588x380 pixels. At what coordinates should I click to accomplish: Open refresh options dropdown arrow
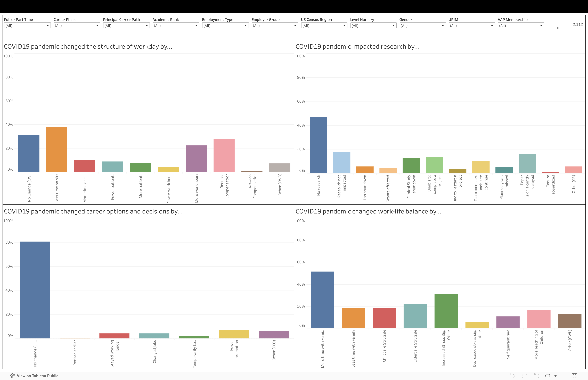[556, 376]
